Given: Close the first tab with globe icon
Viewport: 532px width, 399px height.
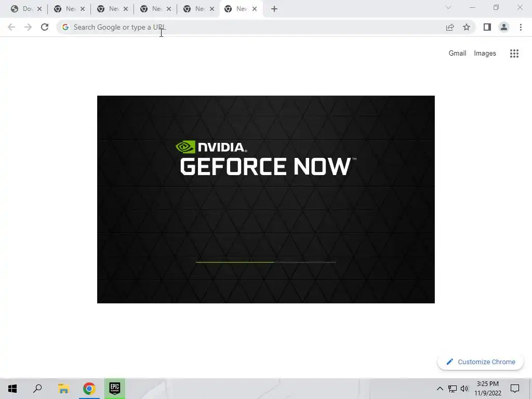Looking at the screenshot, I should point(39,9).
